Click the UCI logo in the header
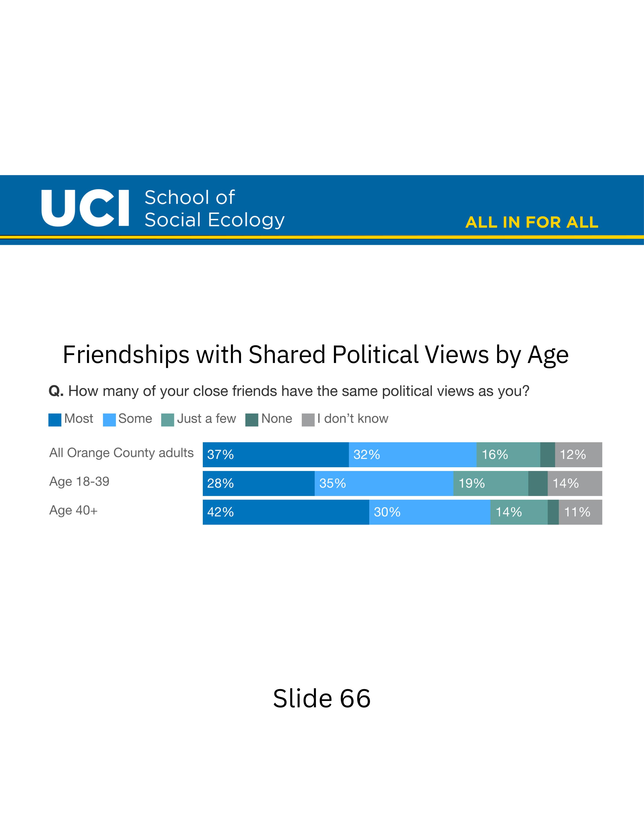 coord(85,208)
